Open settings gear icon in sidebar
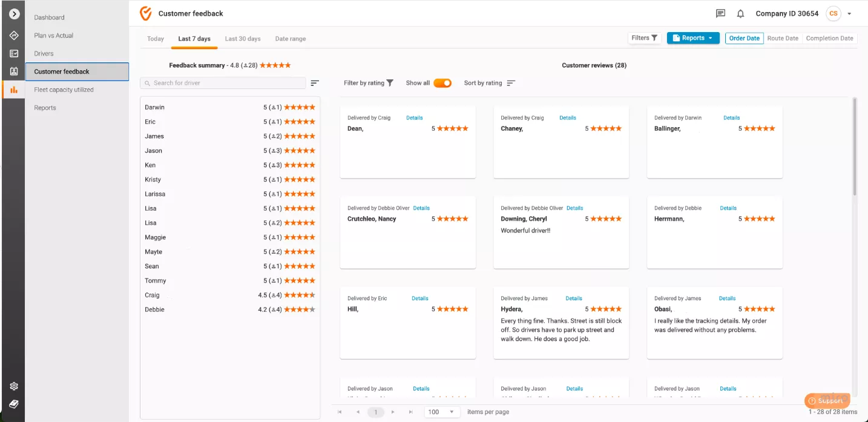The image size is (868, 422). 14,386
